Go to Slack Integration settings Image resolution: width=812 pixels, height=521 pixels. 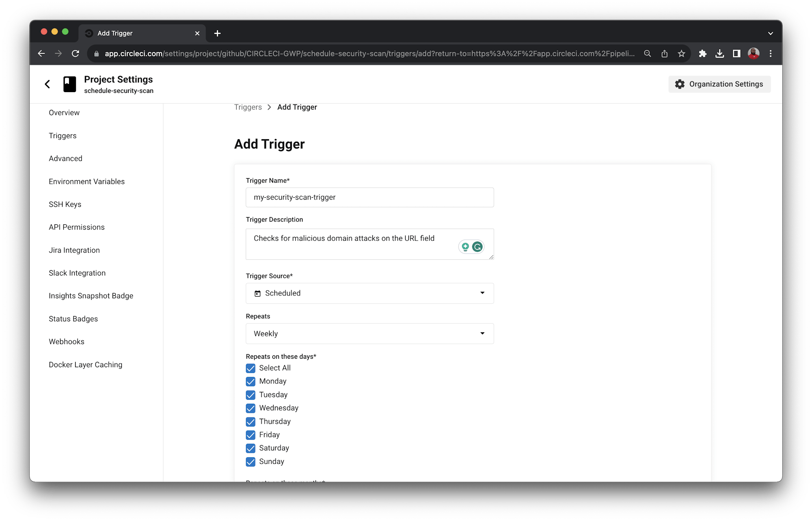pyautogui.click(x=77, y=273)
